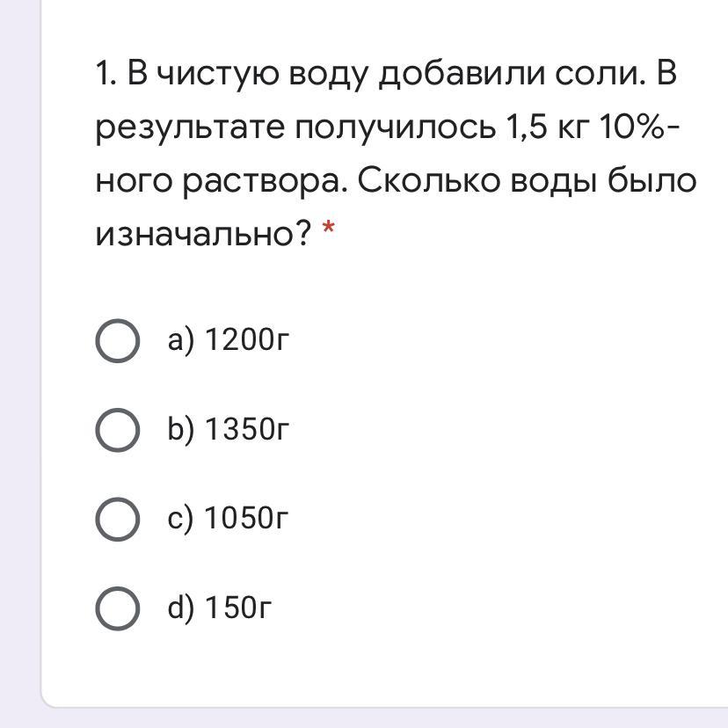Click the gray margin left of card
Screen dimensions: 728x728
19,352
